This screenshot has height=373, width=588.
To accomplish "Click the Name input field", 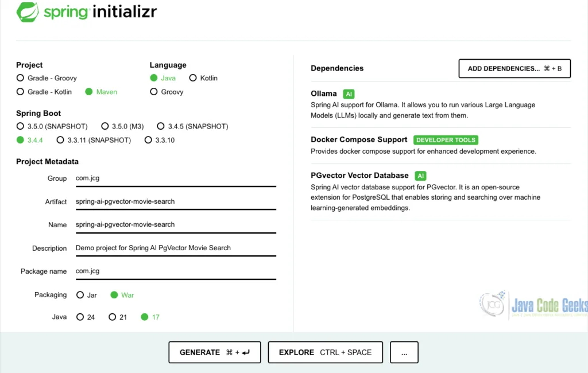I will [176, 225].
